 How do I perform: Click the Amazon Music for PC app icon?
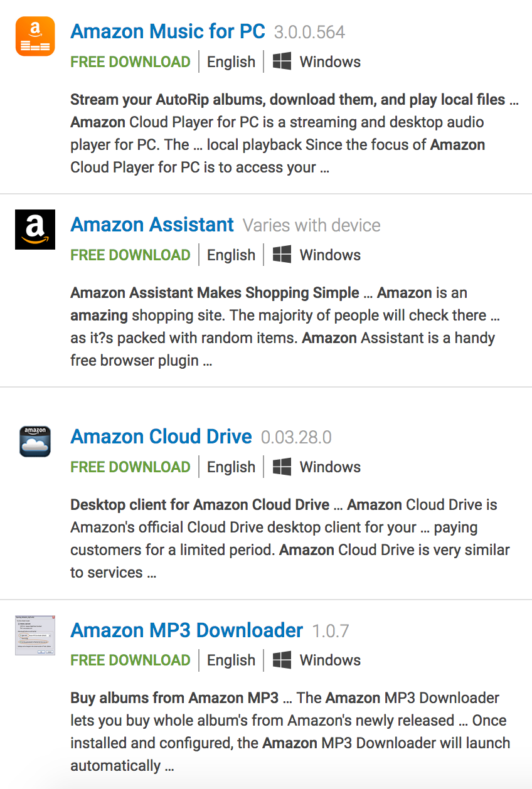pyautogui.click(x=35, y=36)
